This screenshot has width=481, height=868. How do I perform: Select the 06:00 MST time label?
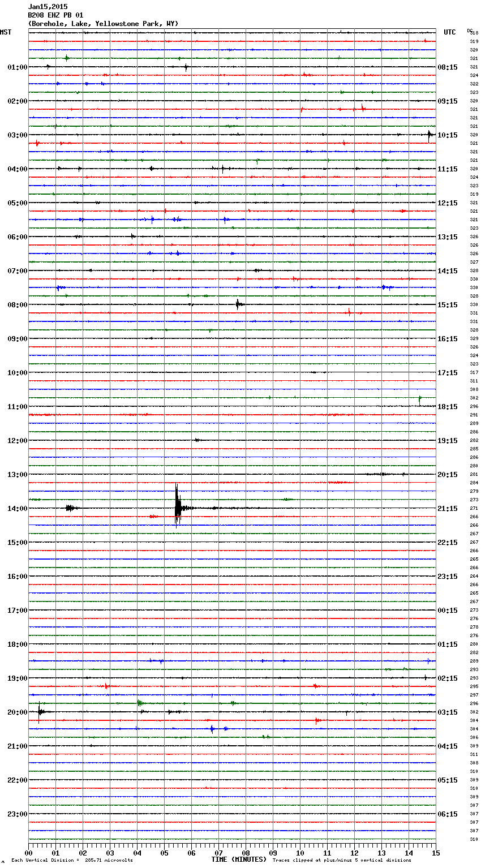coord(18,237)
